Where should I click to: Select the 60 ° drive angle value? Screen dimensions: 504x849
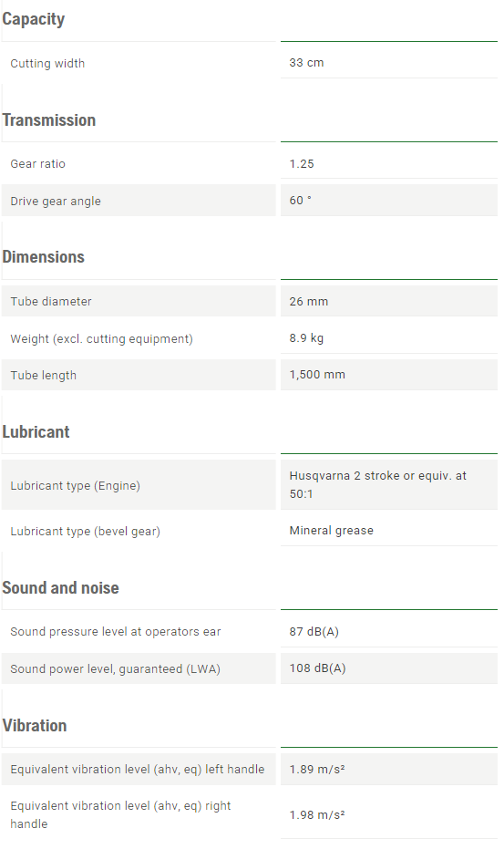coord(301,201)
